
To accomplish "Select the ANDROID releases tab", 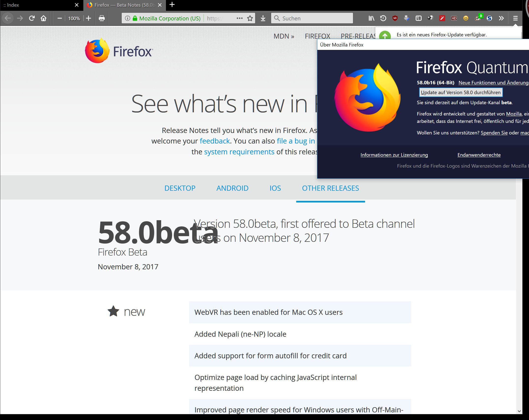I will click(x=232, y=188).
